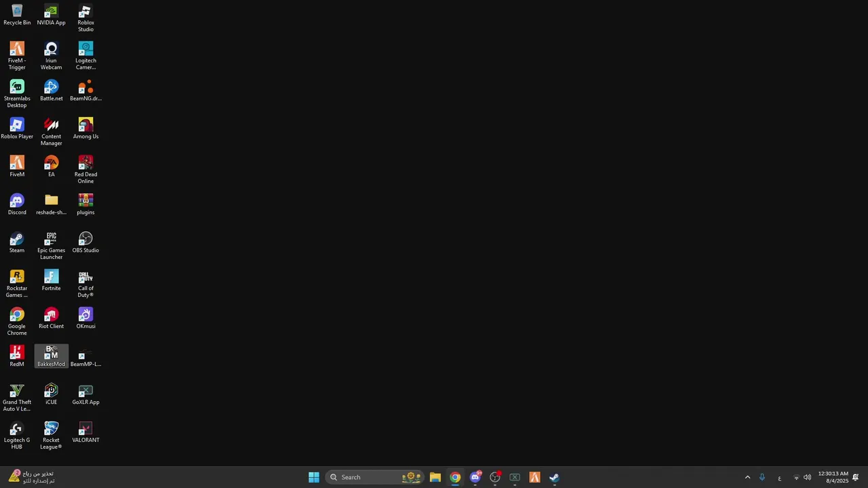Select the Among Us icon
This screenshot has width=868, height=488.
[x=85, y=129]
